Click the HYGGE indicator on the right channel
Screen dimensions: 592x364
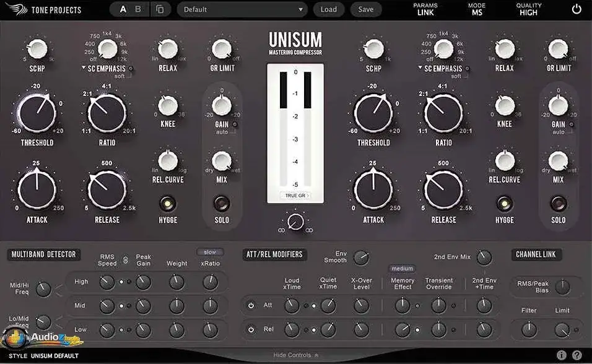tap(505, 204)
